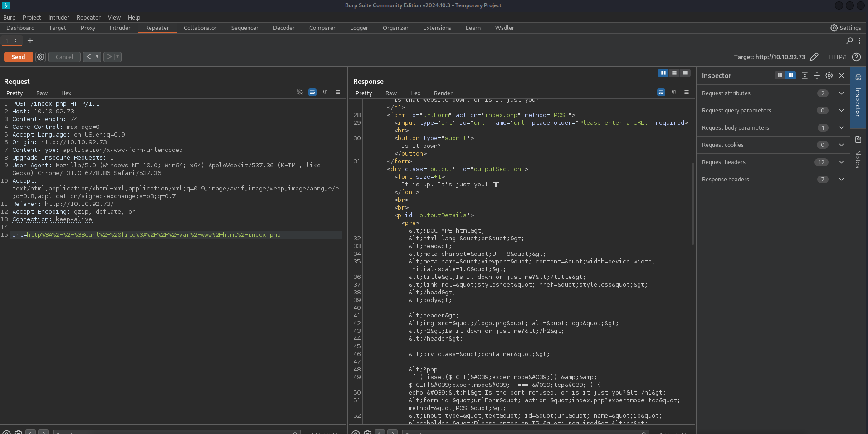
Task: Open Notes side tab
Action: point(858,153)
